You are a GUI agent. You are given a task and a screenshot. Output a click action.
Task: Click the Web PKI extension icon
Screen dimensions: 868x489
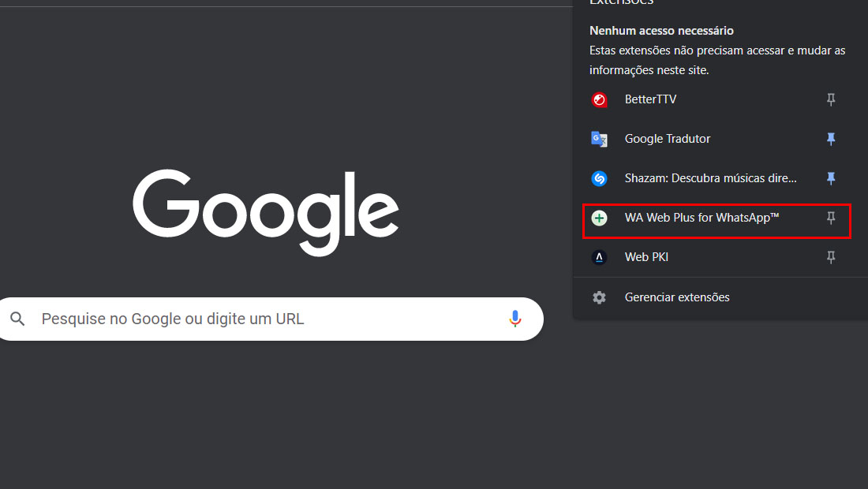click(x=599, y=257)
